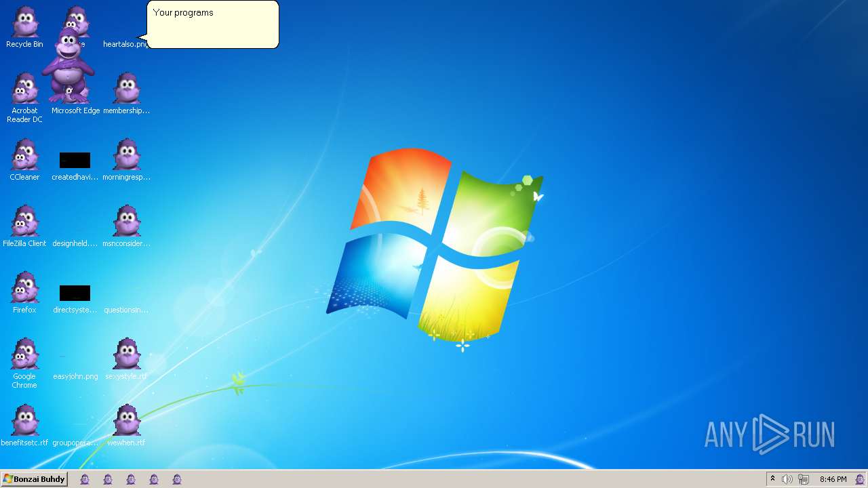Select the msnconsider… desktop file
Viewport: 868px width, 488px height.
pyautogui.click(x=126, y=226)
